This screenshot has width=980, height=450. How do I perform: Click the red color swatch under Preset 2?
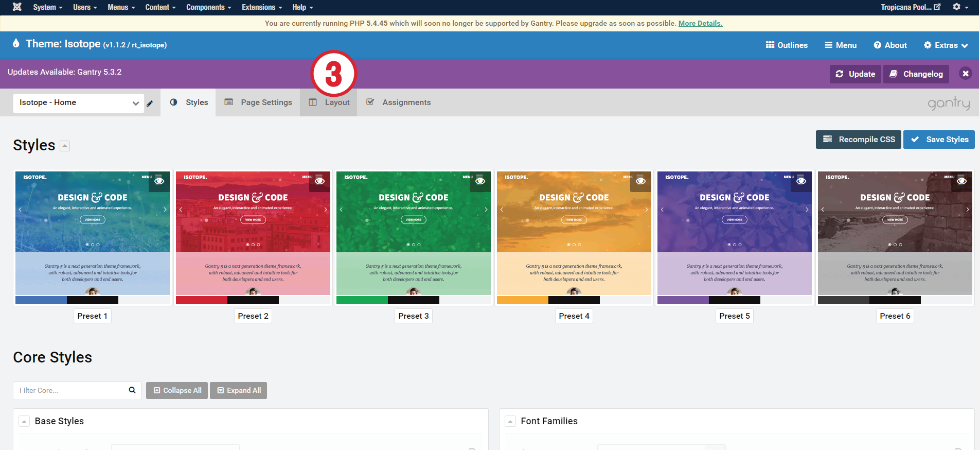pyautogui.click(x=202, y=300)
